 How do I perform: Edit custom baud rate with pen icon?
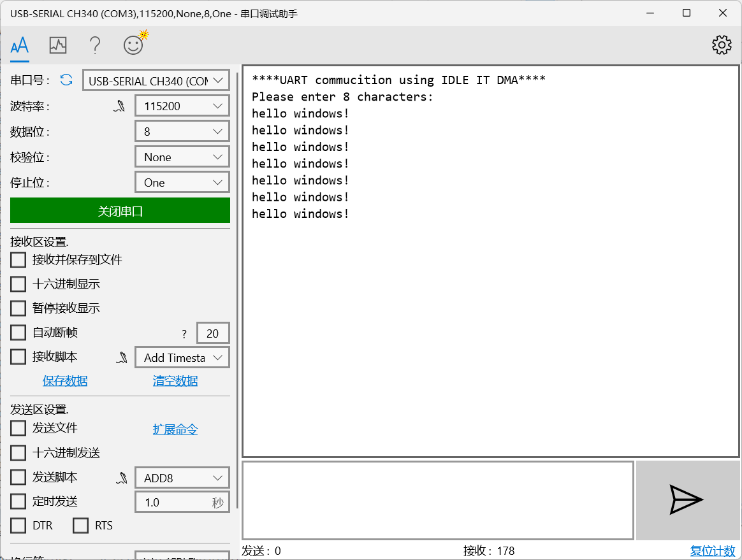(x=120, y=106)
